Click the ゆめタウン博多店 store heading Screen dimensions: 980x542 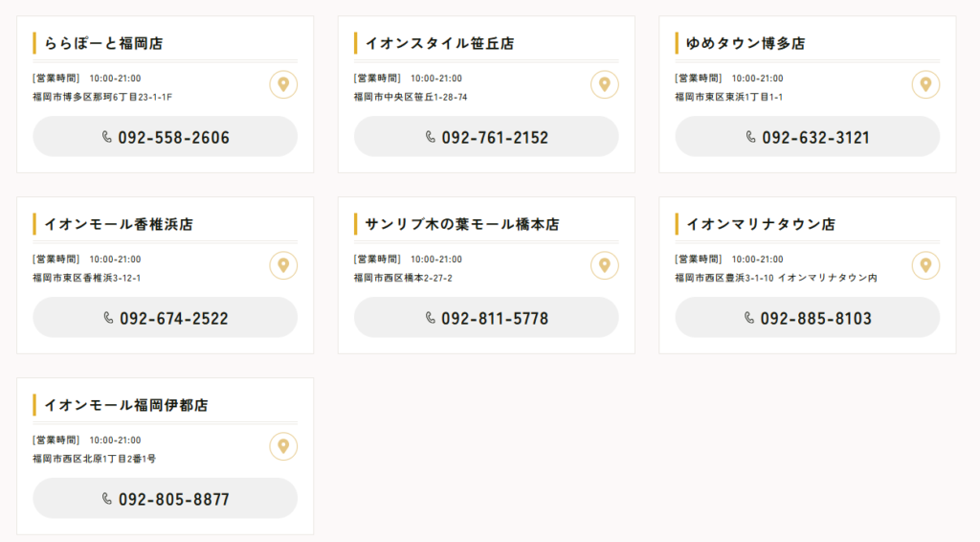pyautogui.click(x=746, y=43)
